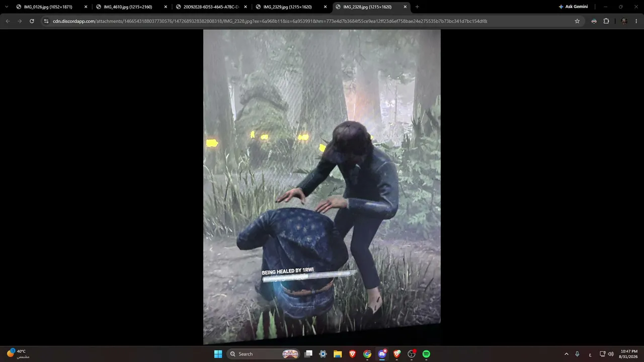Open Task View on the taskbar
This screenshot has height=362, width=644.
point(308,354)
